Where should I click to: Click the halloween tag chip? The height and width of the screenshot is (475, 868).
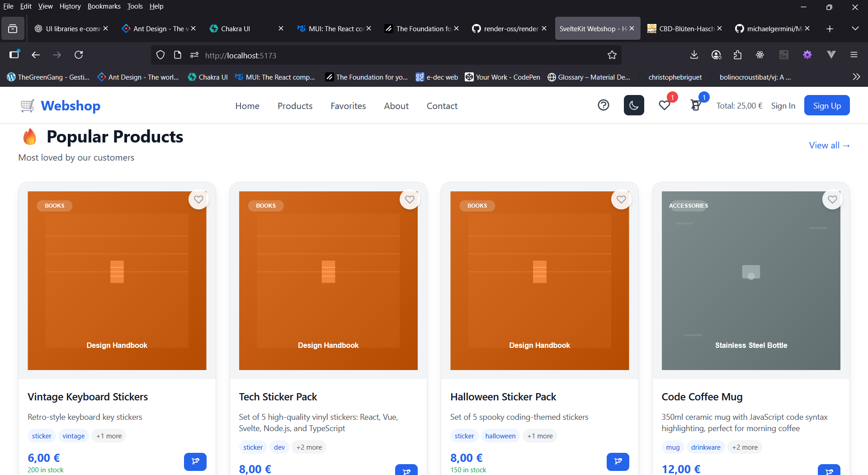coord(500,436)
